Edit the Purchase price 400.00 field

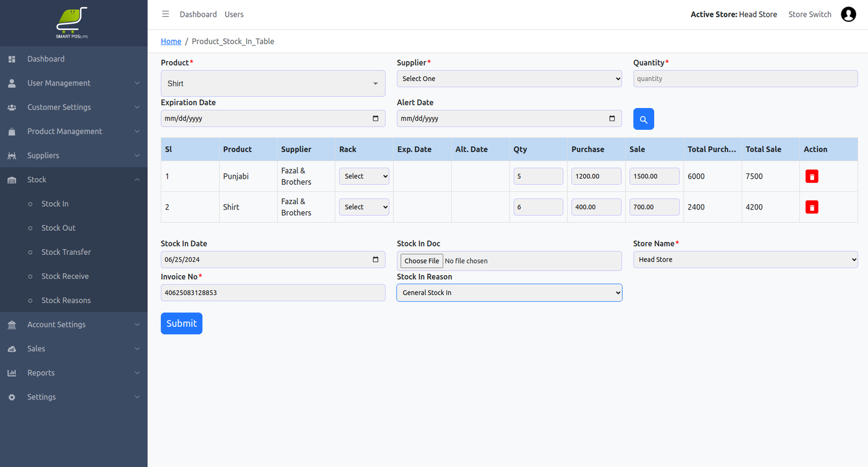click(x=596, y=207)
